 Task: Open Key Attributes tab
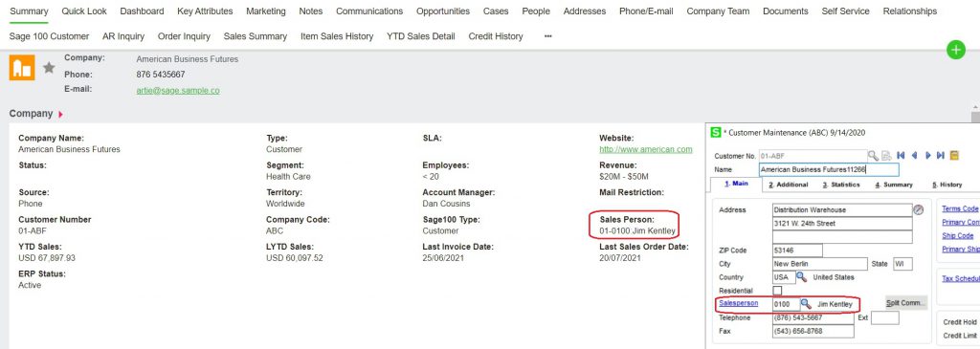click(x=205, y=11)
